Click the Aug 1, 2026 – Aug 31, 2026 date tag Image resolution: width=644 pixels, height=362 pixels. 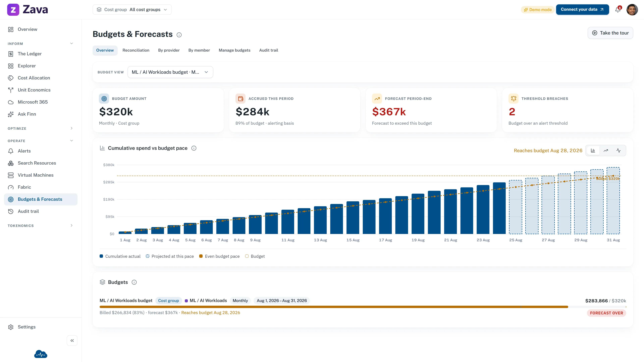coord(282,300)
